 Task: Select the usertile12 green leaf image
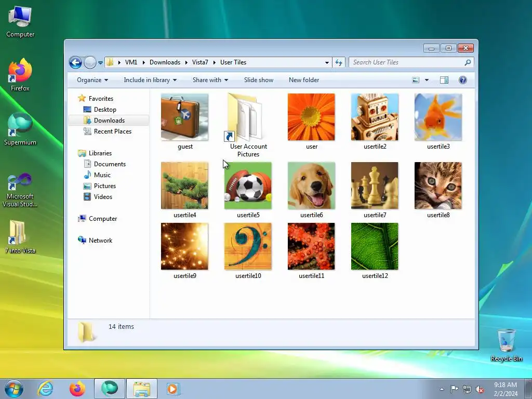[x=375, y=246]
